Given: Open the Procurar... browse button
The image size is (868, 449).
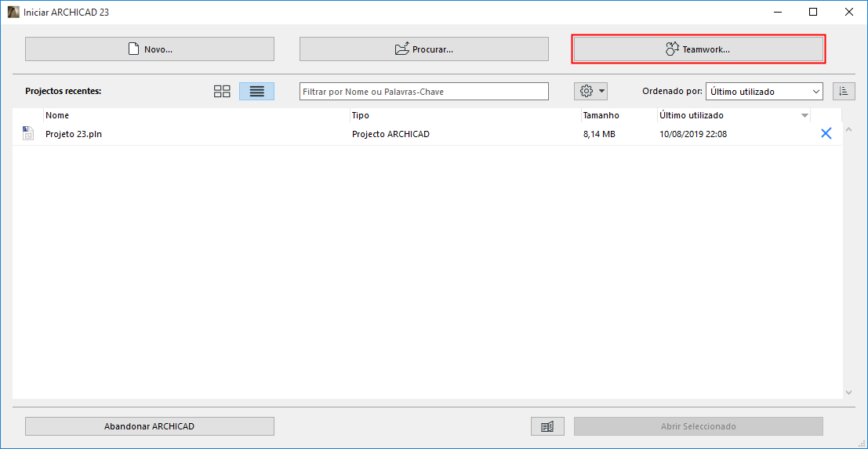Looking at the screenshot, I should [424, 49].
